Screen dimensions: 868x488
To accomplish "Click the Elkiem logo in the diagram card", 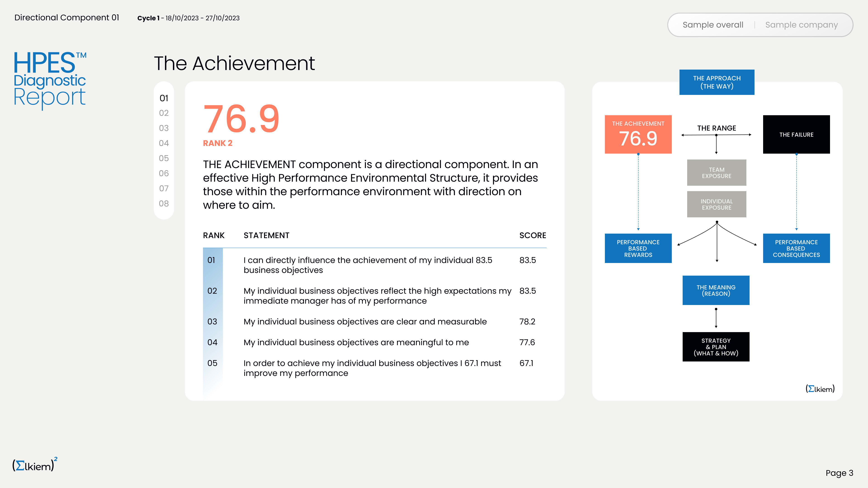I will (820, 389).
